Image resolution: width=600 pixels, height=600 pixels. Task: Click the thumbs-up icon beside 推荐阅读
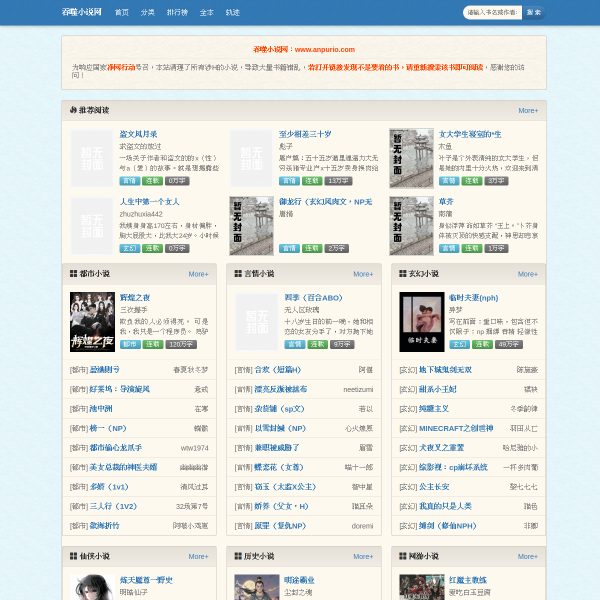pos(73,110)
